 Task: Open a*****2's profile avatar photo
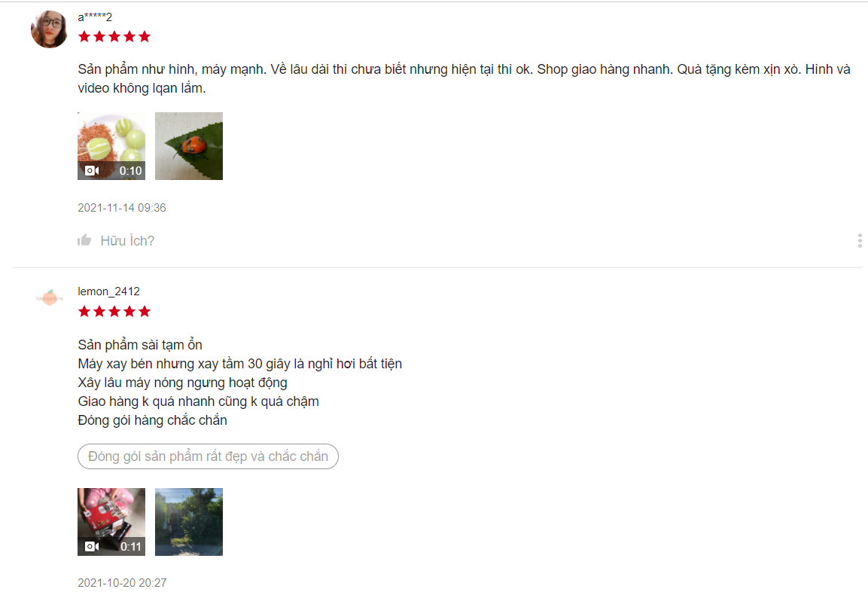49,29
